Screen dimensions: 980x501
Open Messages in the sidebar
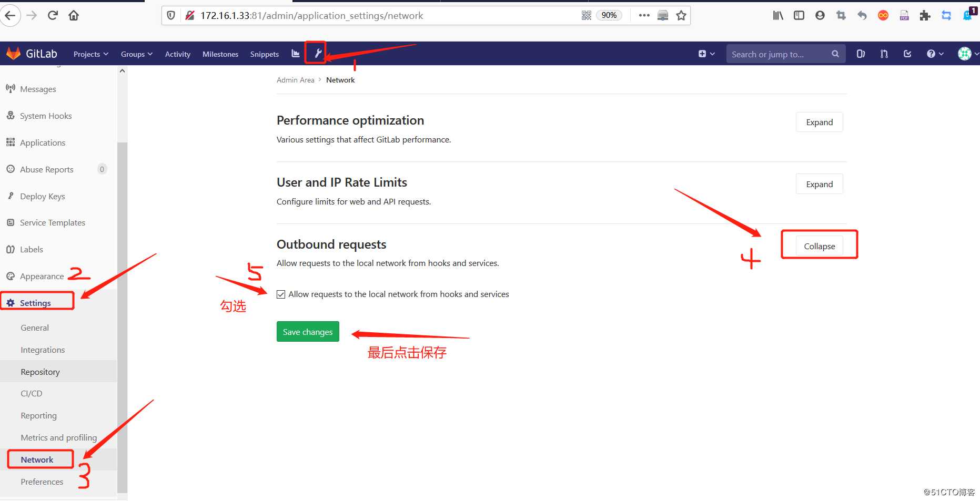(x=38, y=89)
